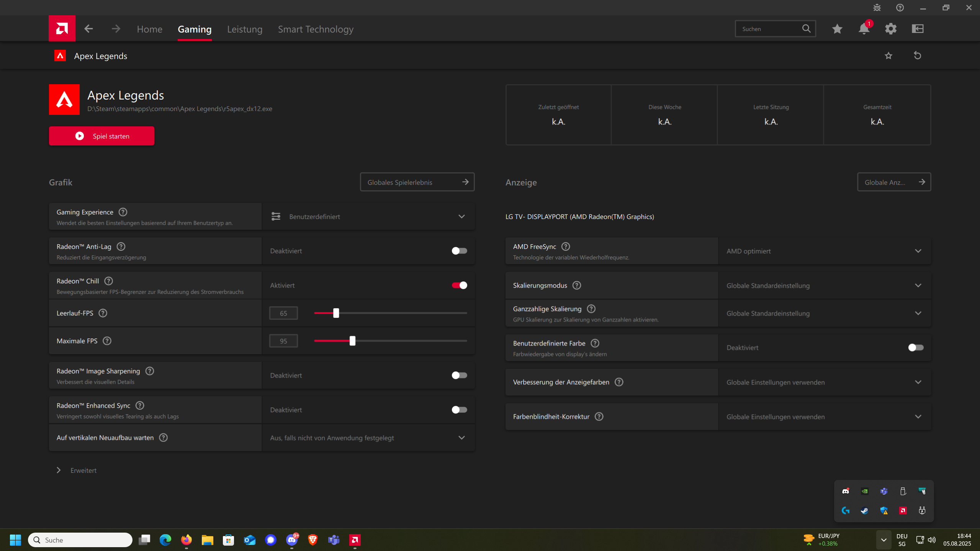The width and height of the screenshot is (980, 551).
Task: Open settings gear icon
Action: (x=891, y=29)
